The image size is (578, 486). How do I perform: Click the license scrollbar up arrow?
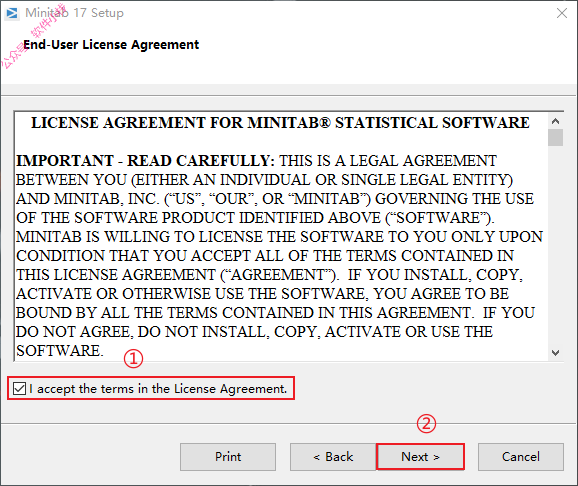pos(555,121)
